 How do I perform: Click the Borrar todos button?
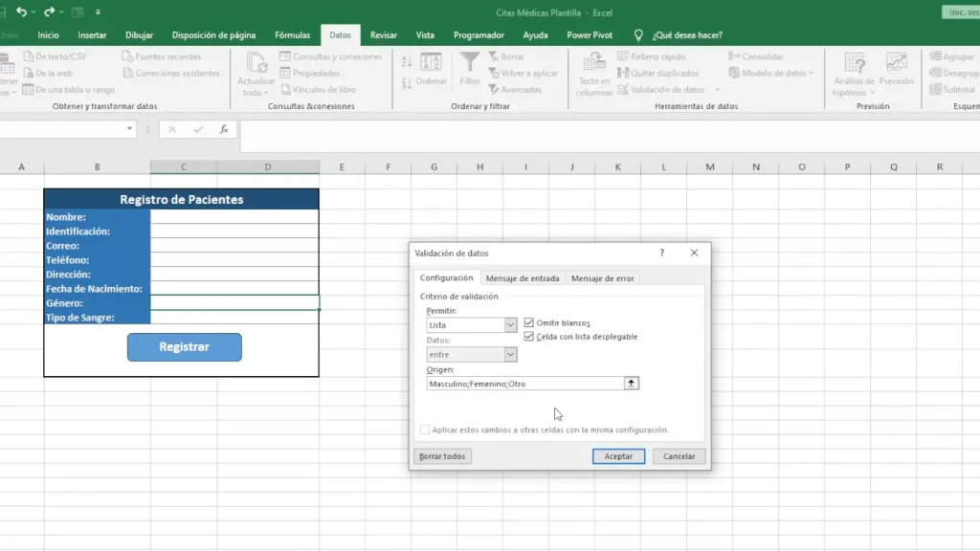(x=442, y=456)
